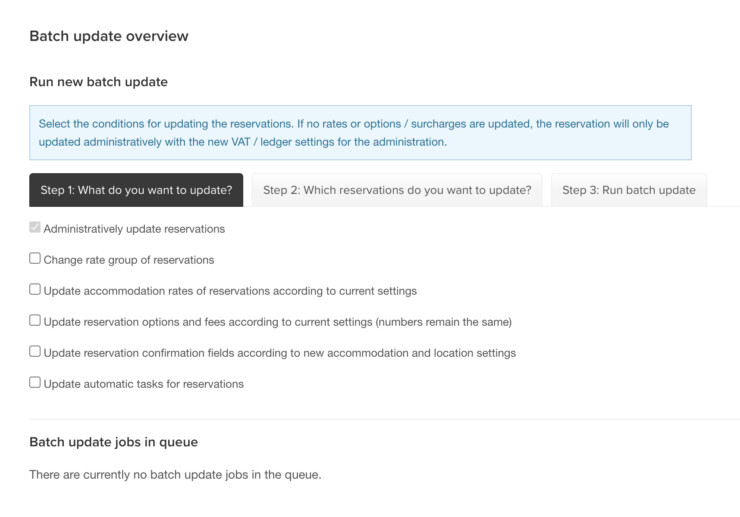Go to Step 3 'Run batch update' tab
Screen dimensions: 740x517
628,190
